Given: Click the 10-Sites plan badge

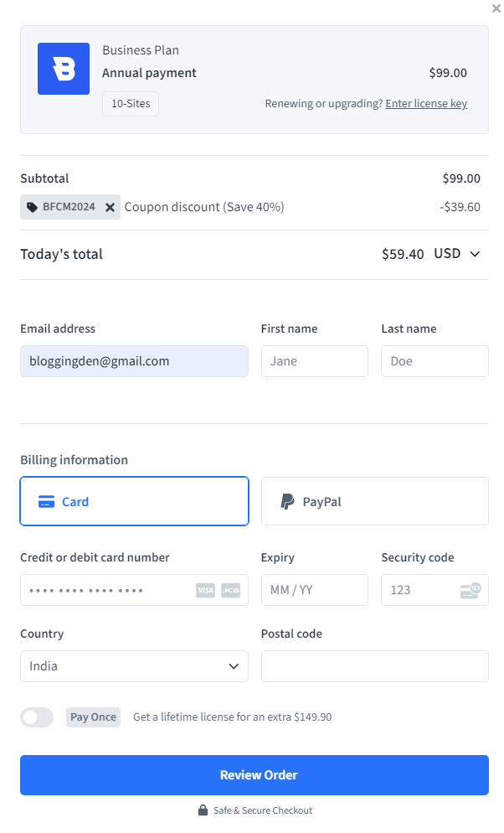Looking at the screenshot, I should pyautogui.click(x=130, y=104).
